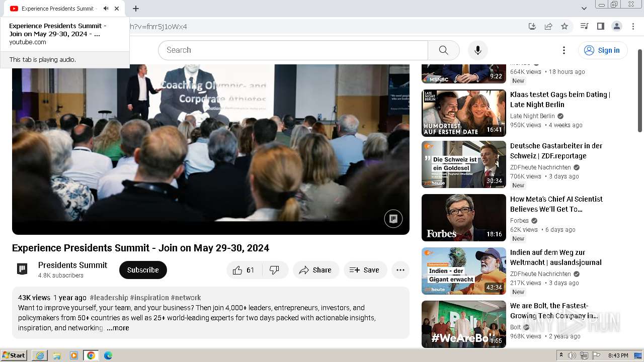Show hidden system tray icons
The image size is (644, 362).
561,355
